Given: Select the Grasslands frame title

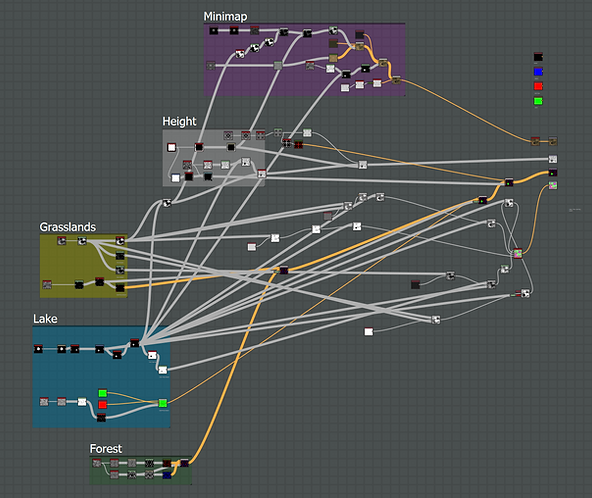Looking at the screenshot, I should pyautogui.click(x=68, y=227).
